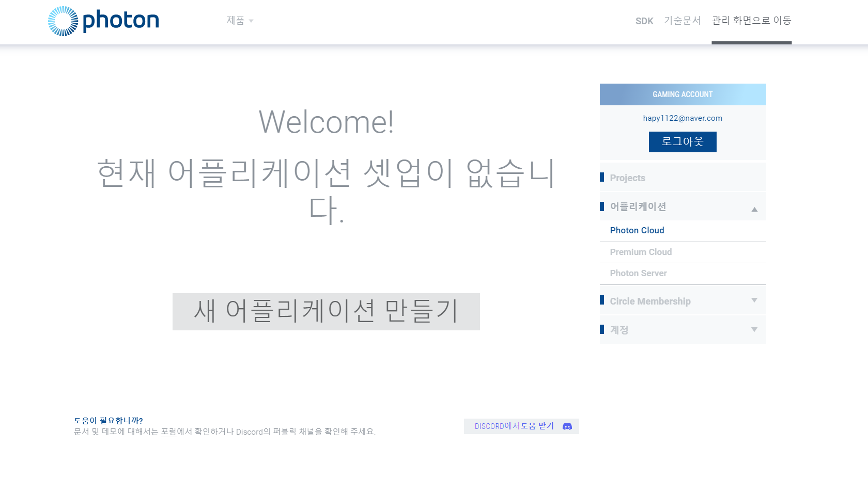Open the 제품 dropdown menu
Screen dimensions: 868x479
(240, 21)
